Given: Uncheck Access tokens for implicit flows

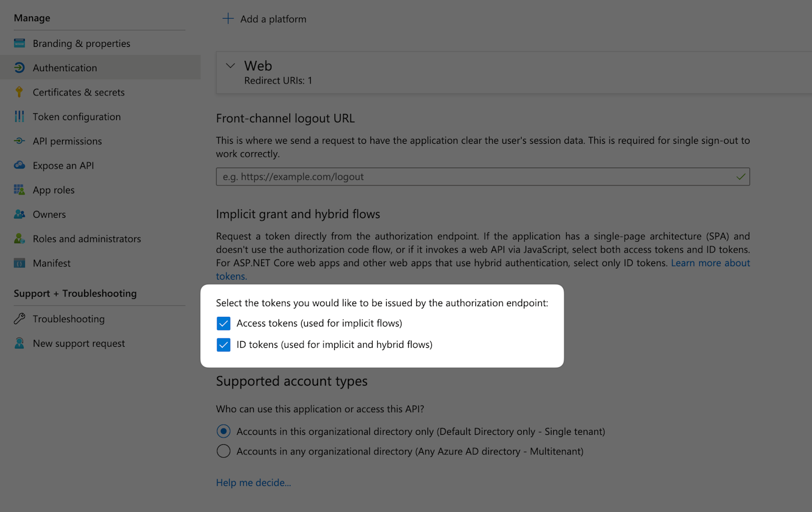Looking at the screenshot, I should tap(223, 323).
